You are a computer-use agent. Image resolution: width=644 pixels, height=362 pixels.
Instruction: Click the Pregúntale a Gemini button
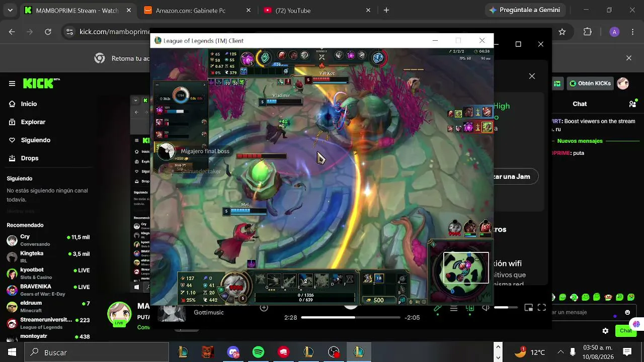click(525, 10)
